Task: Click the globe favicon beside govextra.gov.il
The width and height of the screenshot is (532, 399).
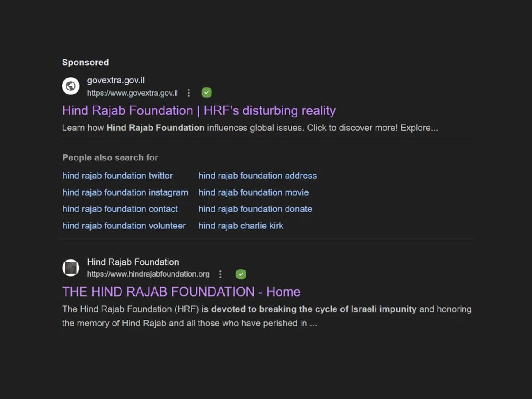Action: (x=70, y=86)
